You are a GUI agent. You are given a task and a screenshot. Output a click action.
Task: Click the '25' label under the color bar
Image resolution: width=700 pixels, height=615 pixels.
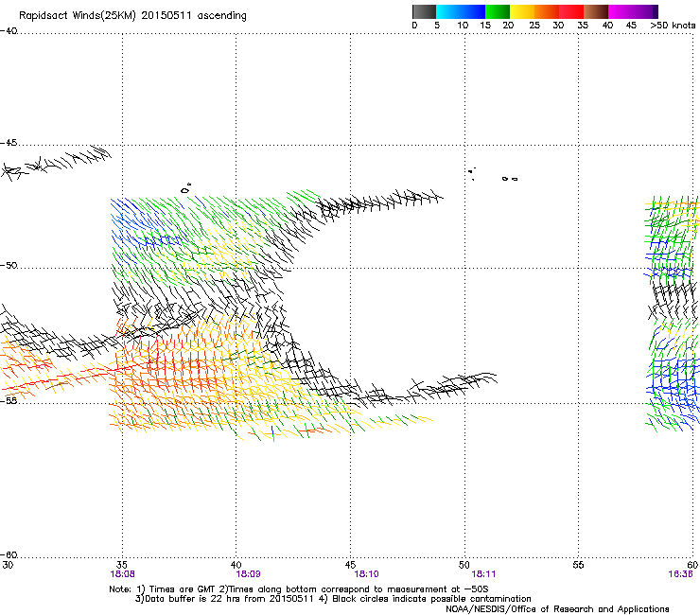coord(534,26)
